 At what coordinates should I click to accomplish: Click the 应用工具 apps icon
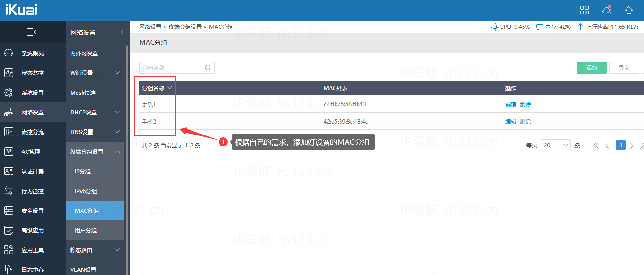9,250
